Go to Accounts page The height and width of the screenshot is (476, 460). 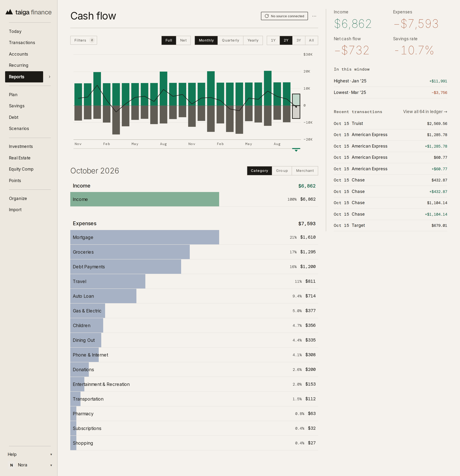pyautogui.click(x=19, y=54)
